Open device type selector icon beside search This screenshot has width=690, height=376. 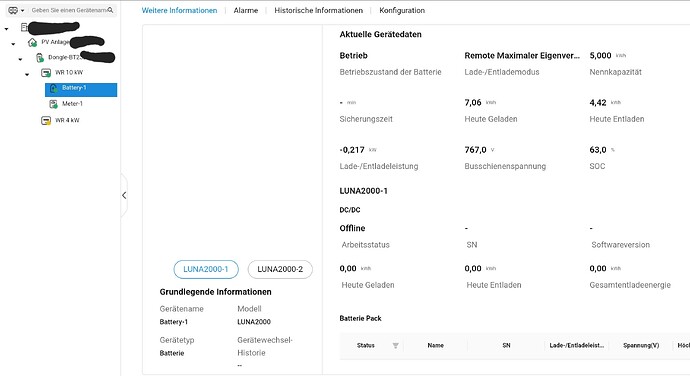[x=13, y=10]
